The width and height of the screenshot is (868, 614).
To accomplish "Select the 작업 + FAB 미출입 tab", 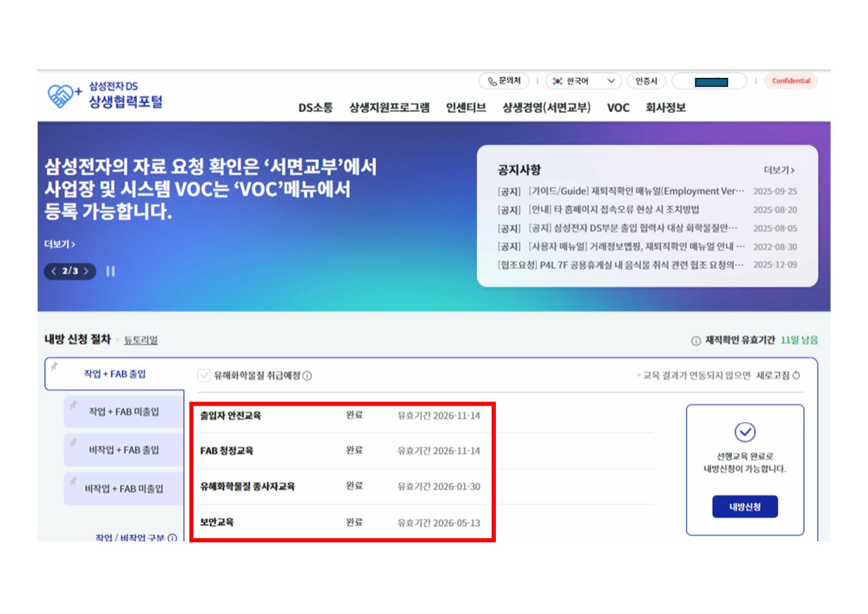I will (x=124, y=412).
